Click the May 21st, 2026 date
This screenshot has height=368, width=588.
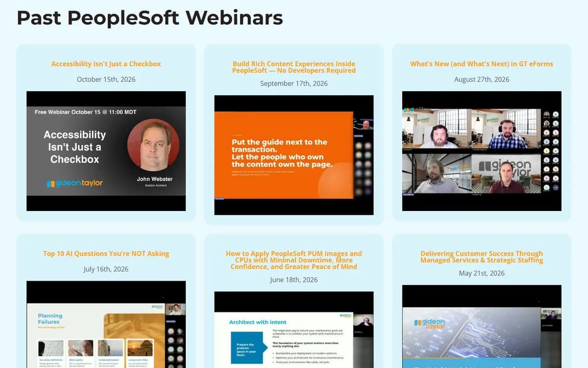[x=482, y=273]
